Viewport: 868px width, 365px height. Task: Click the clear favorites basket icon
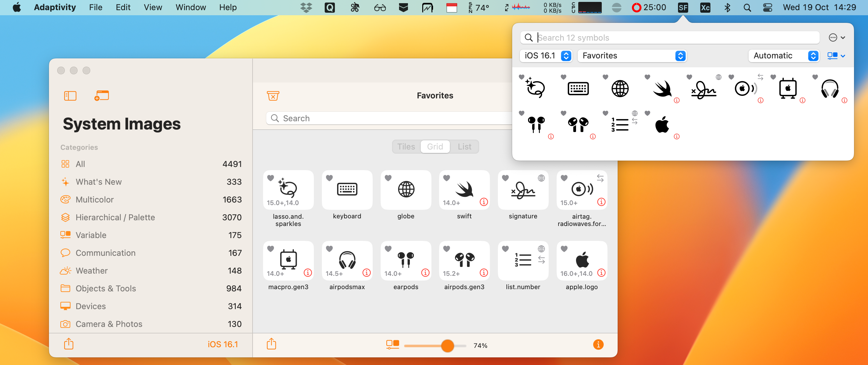click(273, 96)
